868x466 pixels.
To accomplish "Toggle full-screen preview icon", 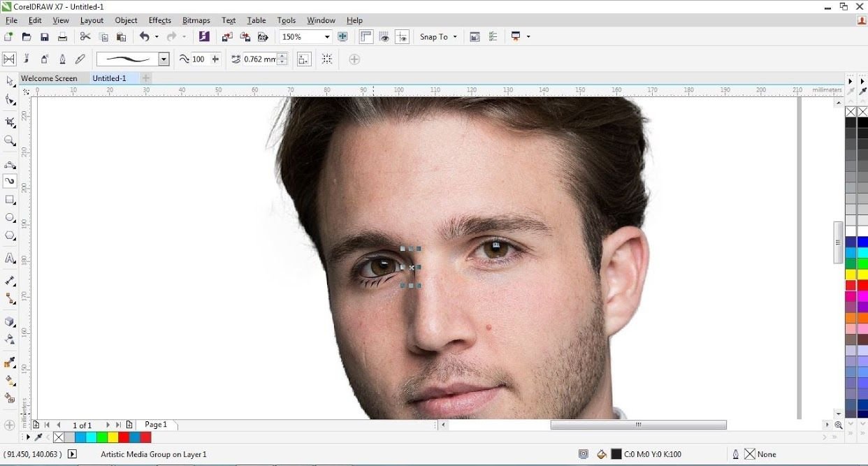I will pos(342,37).
